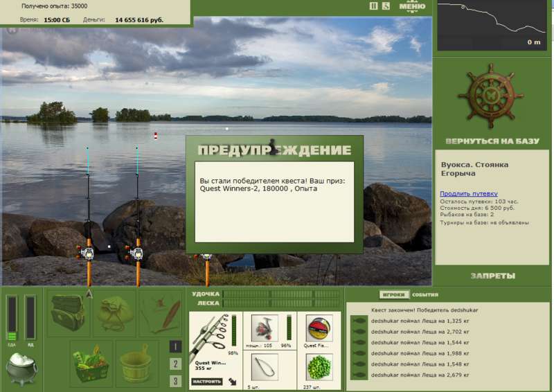The width and height of the screenshot is (554, 392).
Task: Click the Продлить путевку link
Action: (467, 194)
